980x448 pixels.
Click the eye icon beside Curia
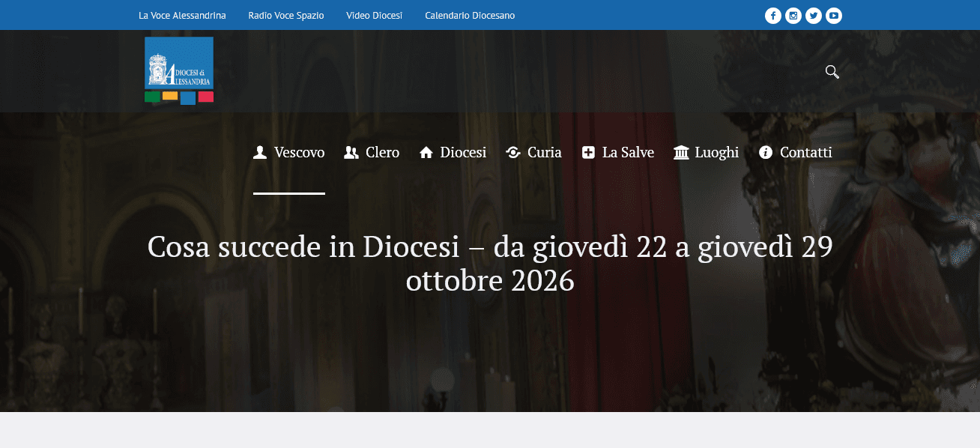[513, 153]
